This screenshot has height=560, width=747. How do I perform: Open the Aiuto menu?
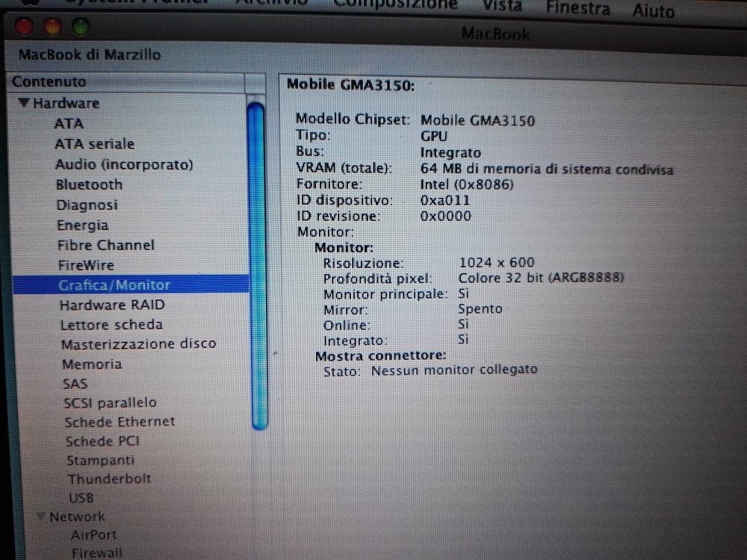point(653,10)
